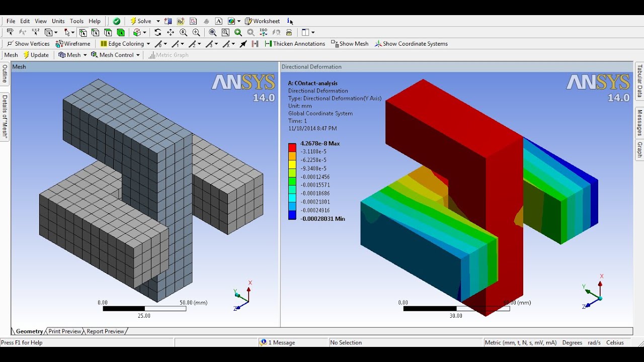Toggle Show Coordinate Systems
The image size is (644, 362).
411,44
